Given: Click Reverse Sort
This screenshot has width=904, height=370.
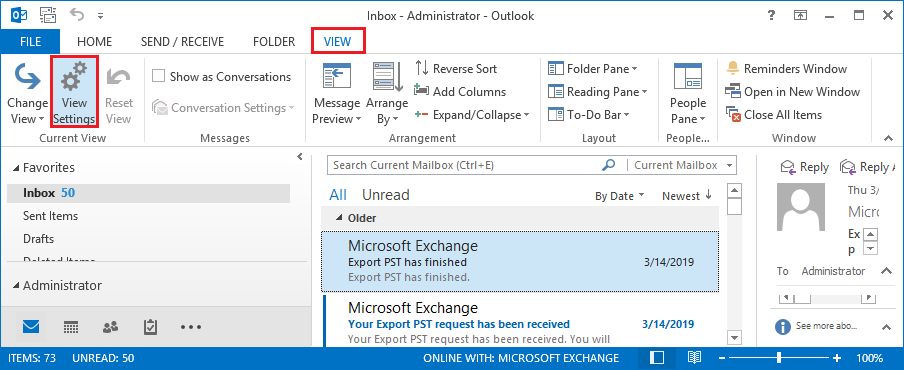Looking at the screenshot, I should (455, 69).
